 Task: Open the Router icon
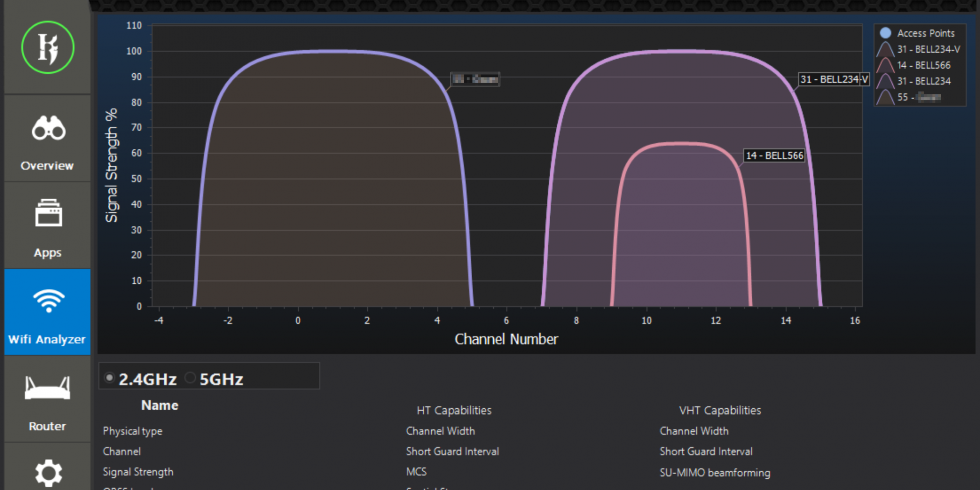click(48, 388)
